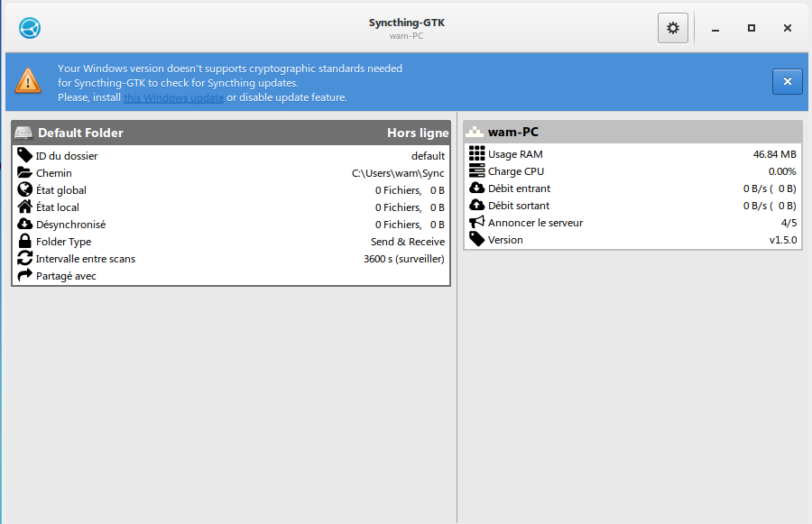Click the Chemin folder icon

pyautogui.click(x=25, y=173)
